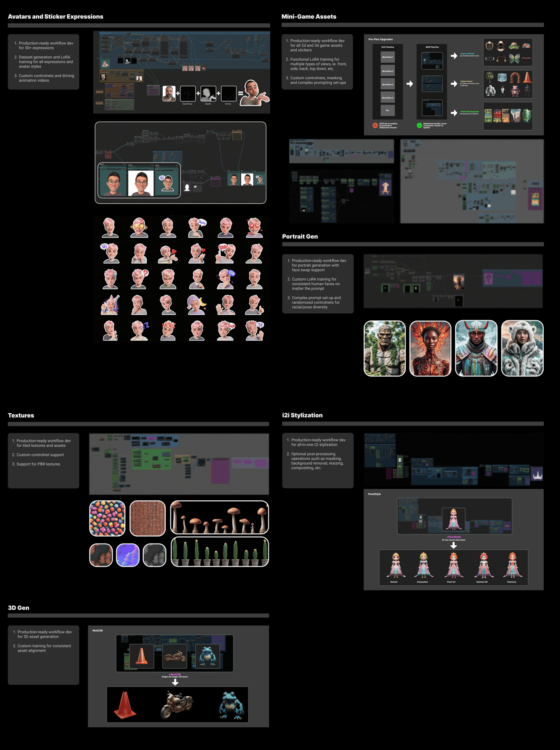The height and width of the screenshot is (750, 560).
Task: Click the +Omni Asset label
Action: (x=466, y=81)
